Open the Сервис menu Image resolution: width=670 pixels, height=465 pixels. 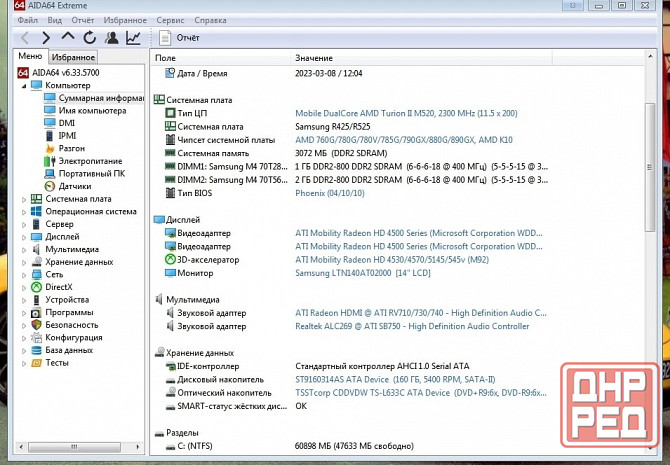170,20
